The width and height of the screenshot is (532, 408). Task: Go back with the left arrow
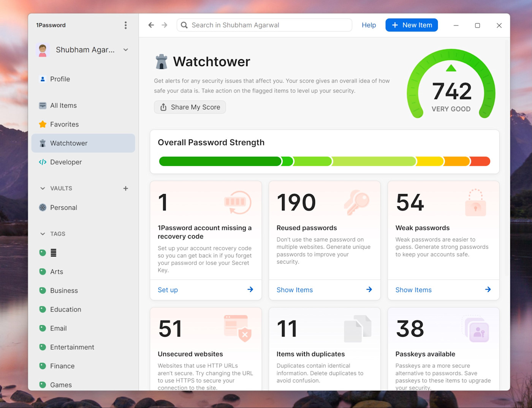[x=151, y=25]
